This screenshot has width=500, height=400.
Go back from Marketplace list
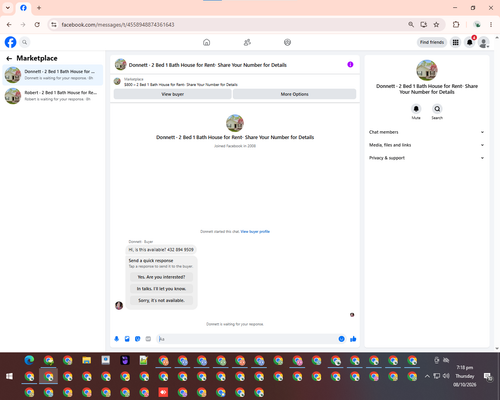tap(9, 58)
